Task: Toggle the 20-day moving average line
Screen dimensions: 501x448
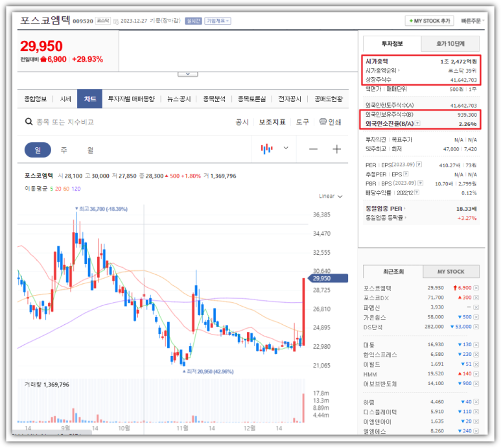Action: tap(58, 189)
